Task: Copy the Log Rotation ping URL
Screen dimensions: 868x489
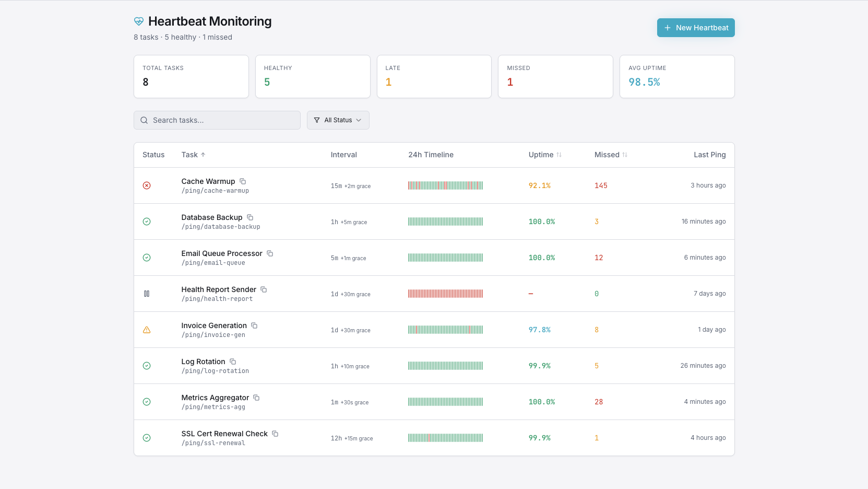Action: [x=233, y=362]
